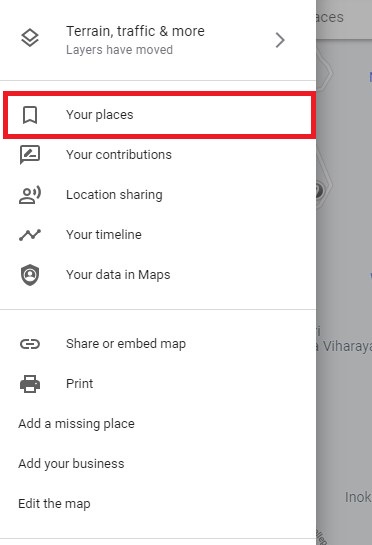Select Your contributions
The image size is (372, 545).
pos(158,155)
